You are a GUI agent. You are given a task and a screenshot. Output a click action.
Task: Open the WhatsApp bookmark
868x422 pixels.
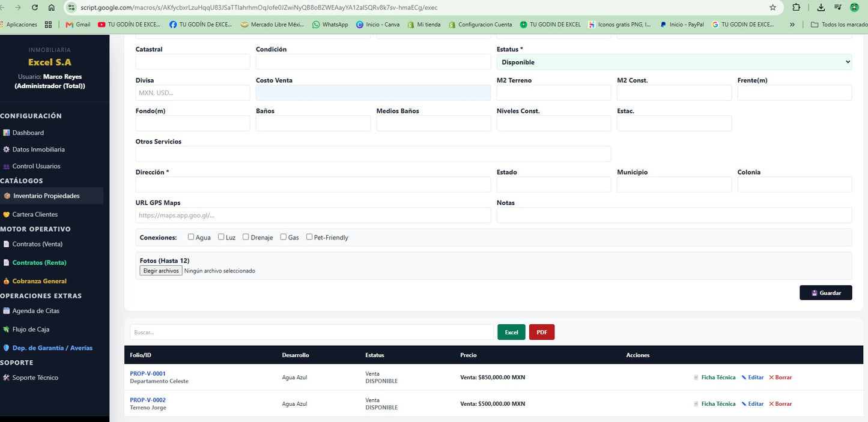[x=330, y=25]
